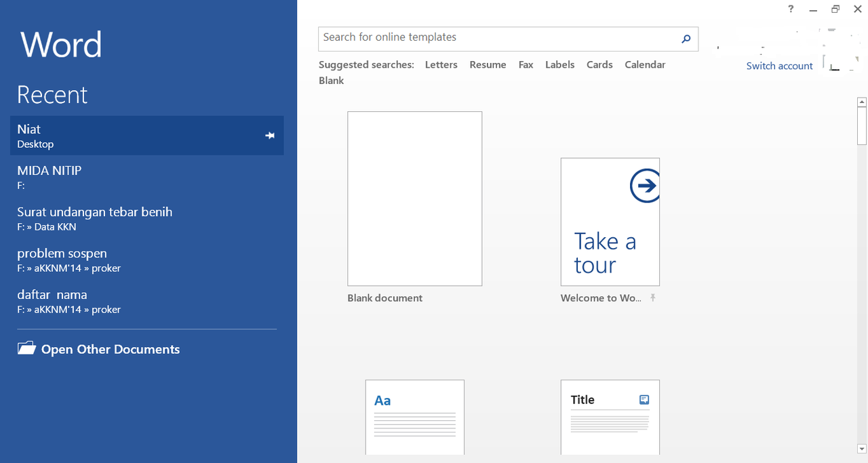Select the Labels suggested search

coord(560,64)
